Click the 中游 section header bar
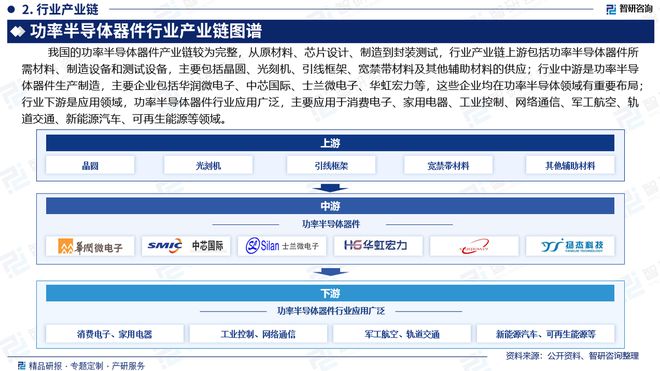 click(330, 206)
